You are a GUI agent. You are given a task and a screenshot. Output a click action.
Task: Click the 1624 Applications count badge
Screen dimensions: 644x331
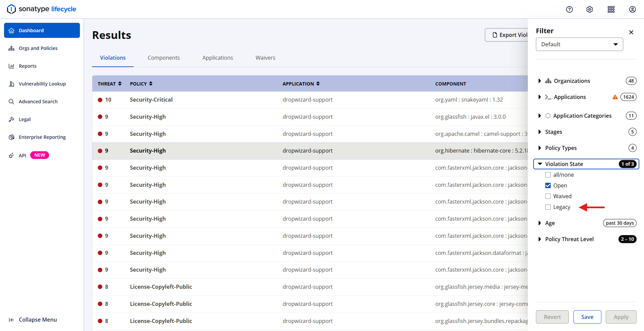point(629,97)
